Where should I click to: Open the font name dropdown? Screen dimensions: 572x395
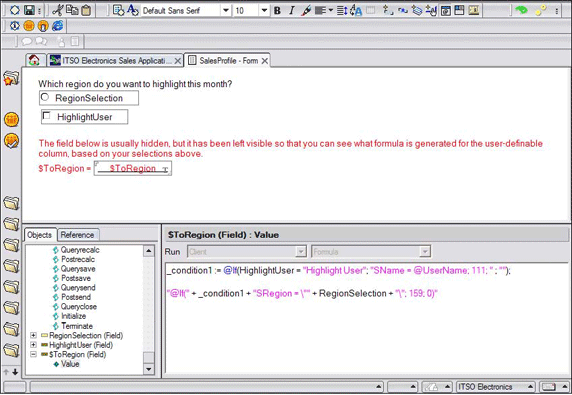click(x=226, y=10)
